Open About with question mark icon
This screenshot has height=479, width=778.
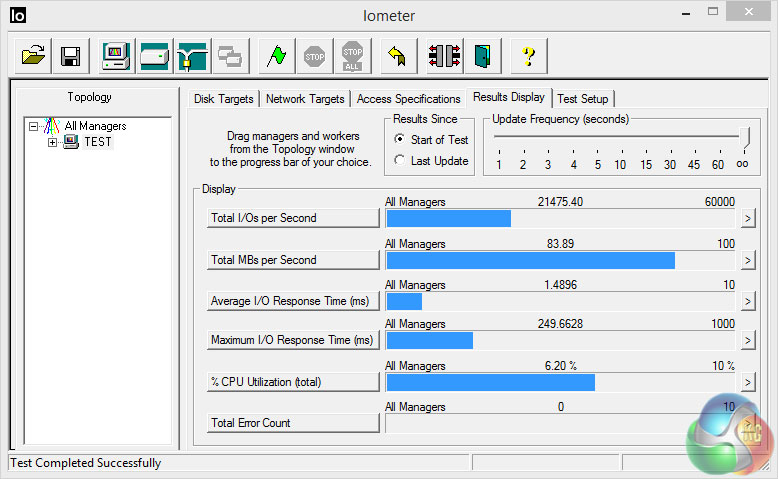tap(528, 56)
